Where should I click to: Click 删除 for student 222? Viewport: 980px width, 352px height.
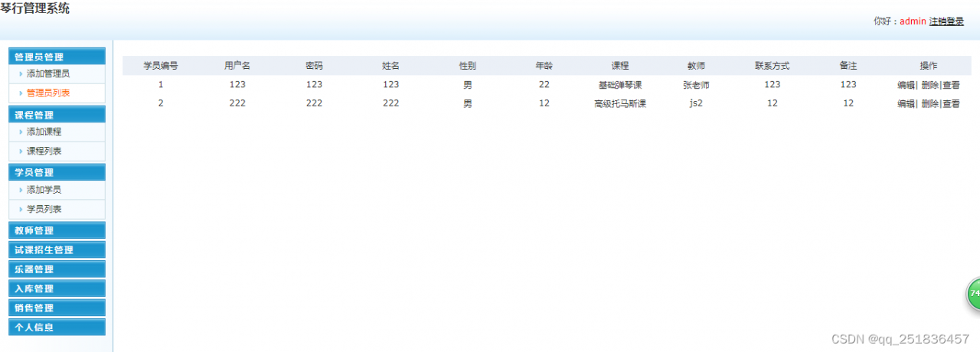929,104
